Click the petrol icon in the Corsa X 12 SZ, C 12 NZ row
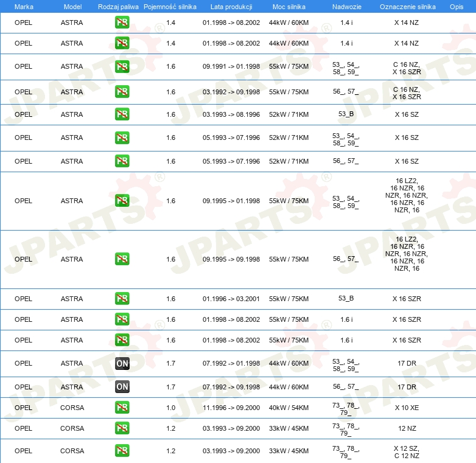This screenshot has width=476, height=463. pos(122,451)
